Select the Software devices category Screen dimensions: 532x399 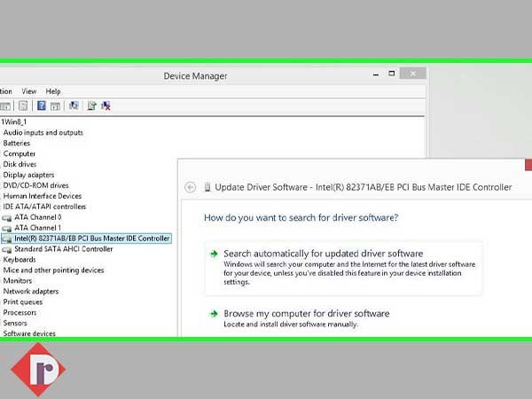[29, 333]
